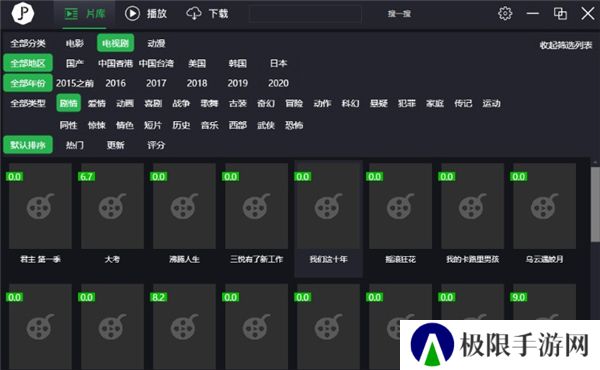Open the 片库 library tab
Viewport: 600px width, 370px height.
pyautogui.click(x=85, y=14)
